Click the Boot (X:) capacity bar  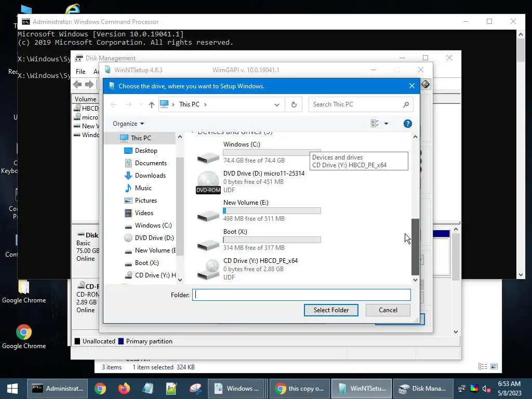click(272, 240)
